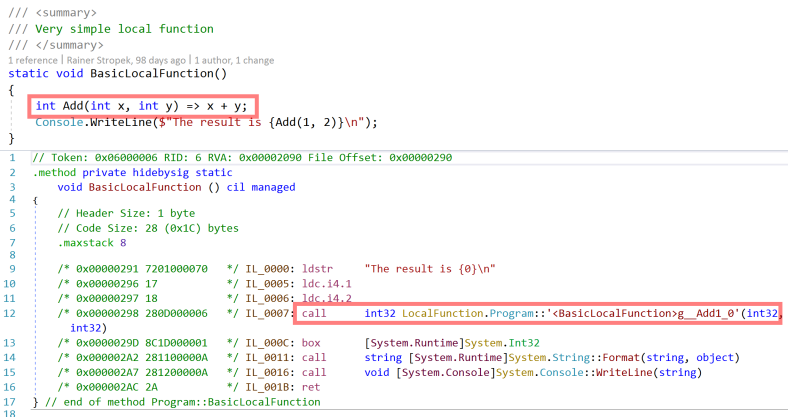This screenshot has height=417, width=788.
Task: Click the 'ret' opcode at IL_001B
Action: (x=311, y=387)
